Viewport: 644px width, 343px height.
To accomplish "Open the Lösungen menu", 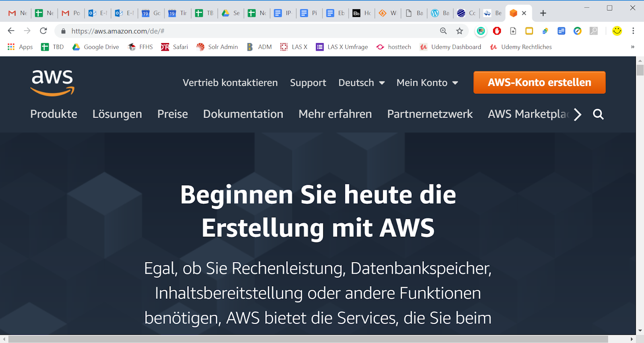I will pos(117,114).
